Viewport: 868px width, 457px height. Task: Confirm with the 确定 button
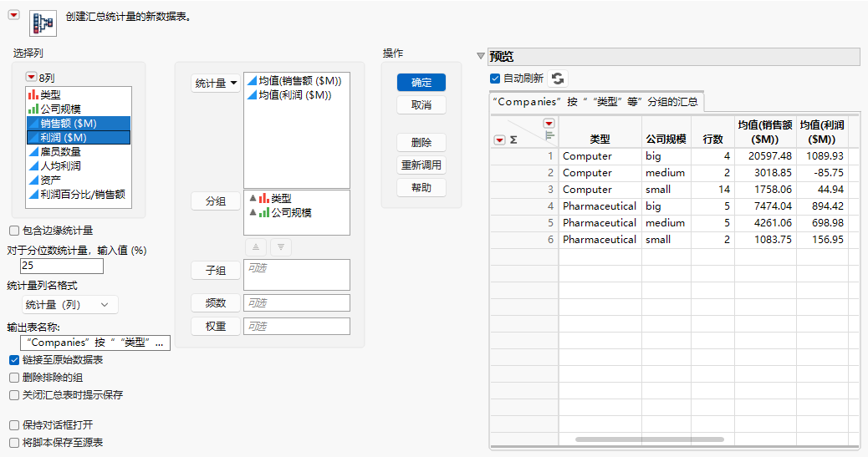[x=421, y=83]
